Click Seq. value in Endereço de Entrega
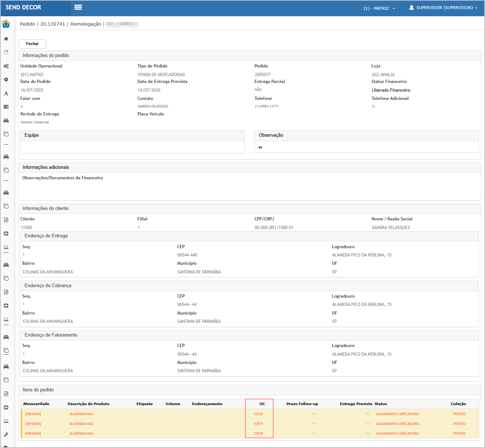This screenshot has height=448, width=485. [x=24, y=255]
